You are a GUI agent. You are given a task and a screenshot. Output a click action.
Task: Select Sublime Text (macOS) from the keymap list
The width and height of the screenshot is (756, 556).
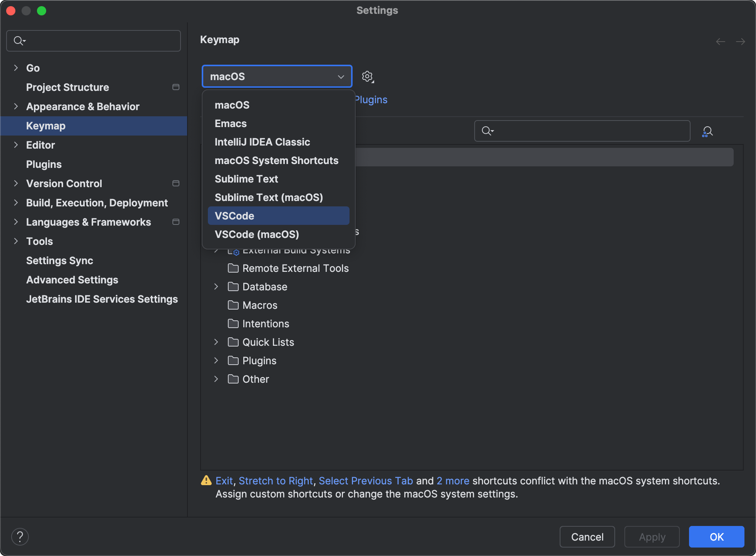[269, 197]
